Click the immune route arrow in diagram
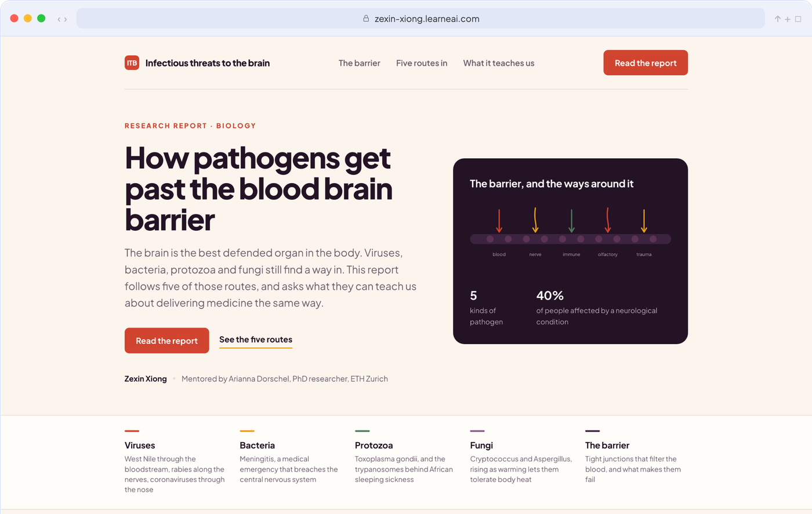Viewport: 812px width, 514px height. click(571, 221)
